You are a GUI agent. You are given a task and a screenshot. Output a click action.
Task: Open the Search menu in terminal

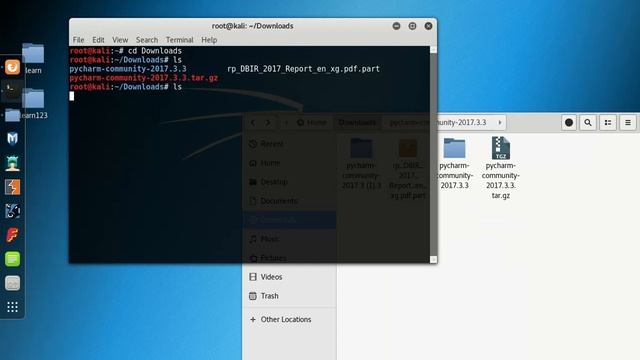point(147,40)
